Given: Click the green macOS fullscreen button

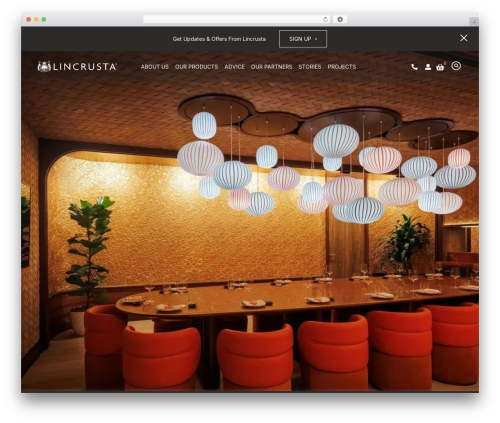Looking at the screenshot, I should pyautogui.click(x=44, y=19).
